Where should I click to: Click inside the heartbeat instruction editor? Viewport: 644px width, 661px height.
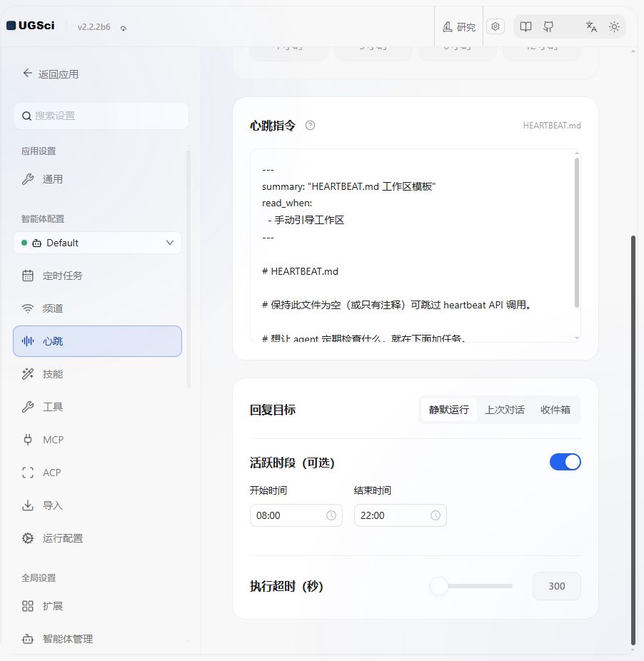point(412,246)
